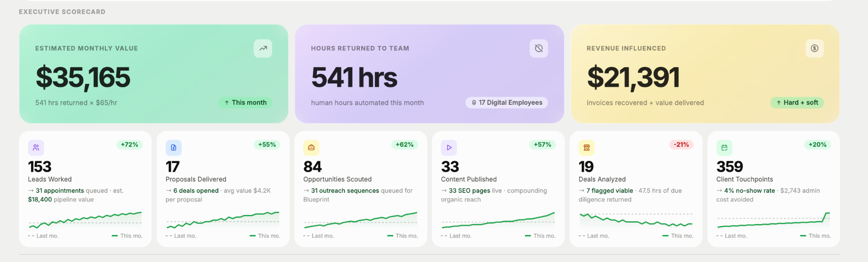
Task: Click the Client Touchpoints sparkline chart
Action: pos(774,220)
